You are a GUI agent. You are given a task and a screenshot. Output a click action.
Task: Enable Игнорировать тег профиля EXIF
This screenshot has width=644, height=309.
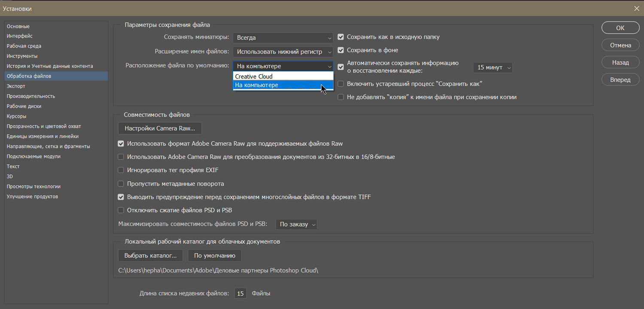[121, 170]
